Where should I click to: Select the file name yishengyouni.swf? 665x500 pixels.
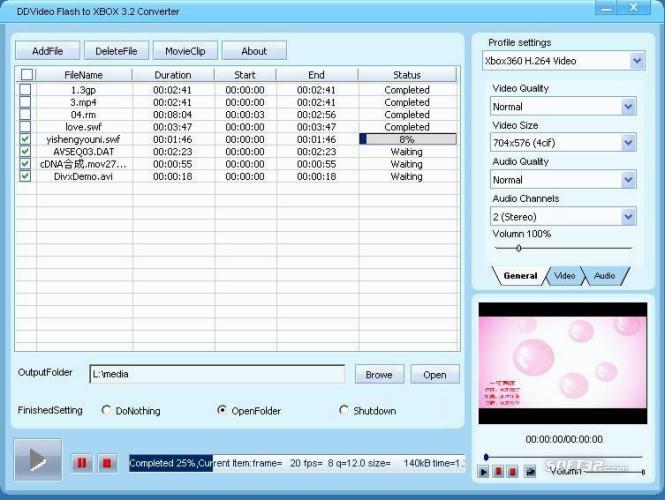[x=83, y=139]
